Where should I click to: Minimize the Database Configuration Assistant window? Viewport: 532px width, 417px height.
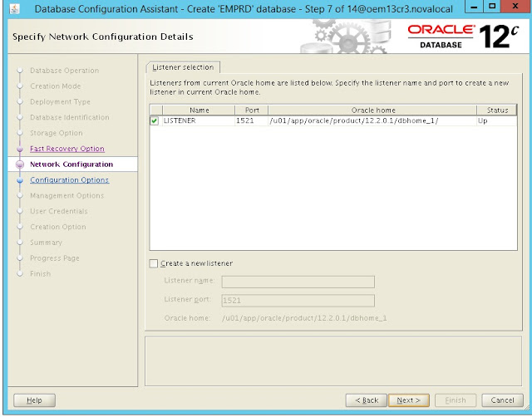[475, 7]
